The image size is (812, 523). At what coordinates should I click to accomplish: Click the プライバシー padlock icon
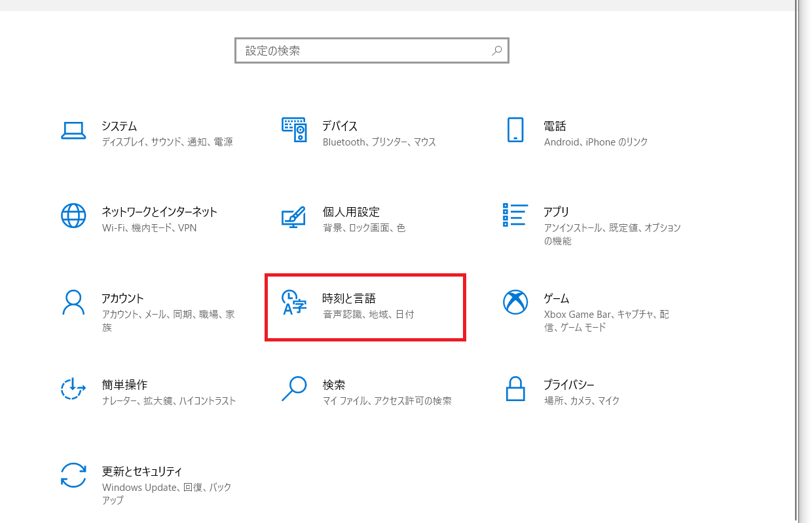click(515, 388)
